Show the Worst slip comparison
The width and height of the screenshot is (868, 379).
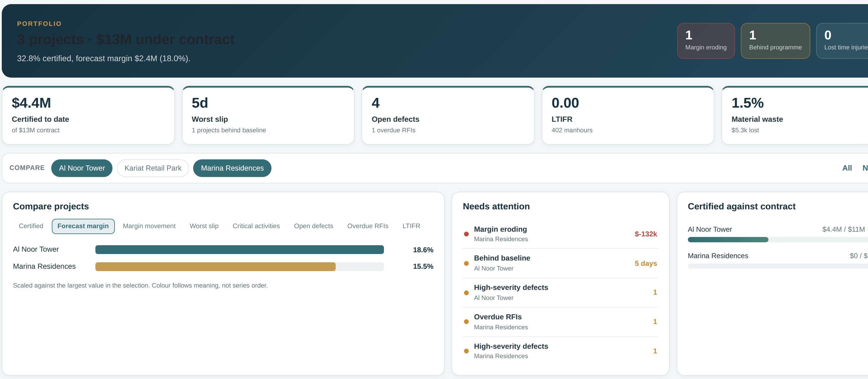[x=204, y=226]
